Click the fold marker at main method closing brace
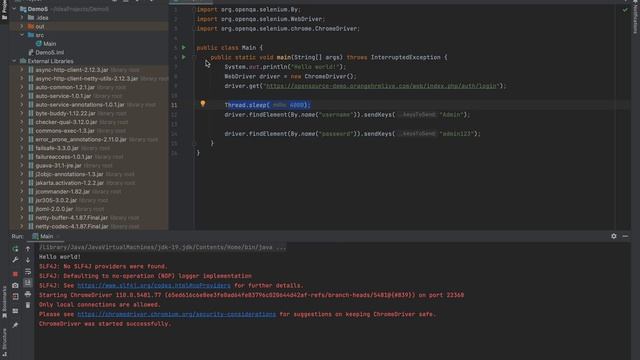The width and height of the screenshot is (640, 360). (x=194, y=143)
